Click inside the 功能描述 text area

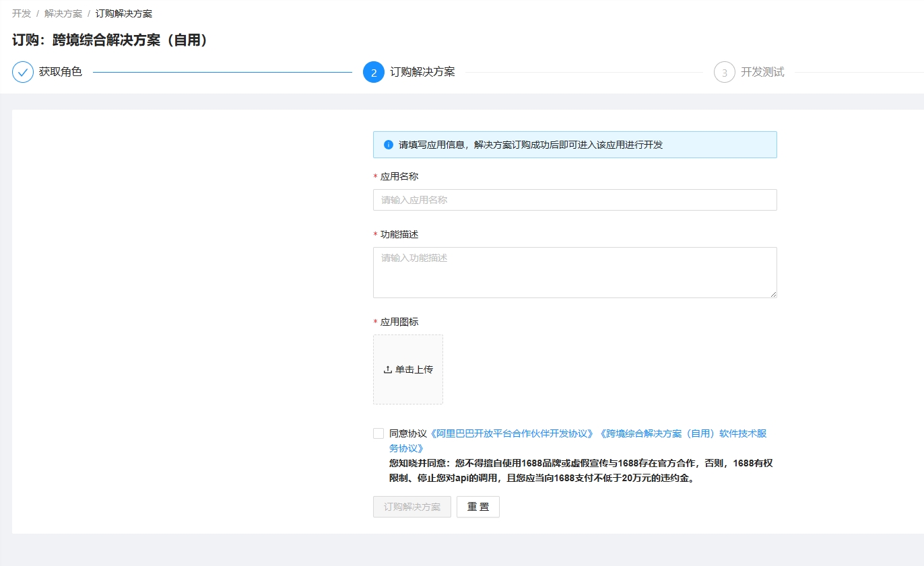click(x=574, y=273)
